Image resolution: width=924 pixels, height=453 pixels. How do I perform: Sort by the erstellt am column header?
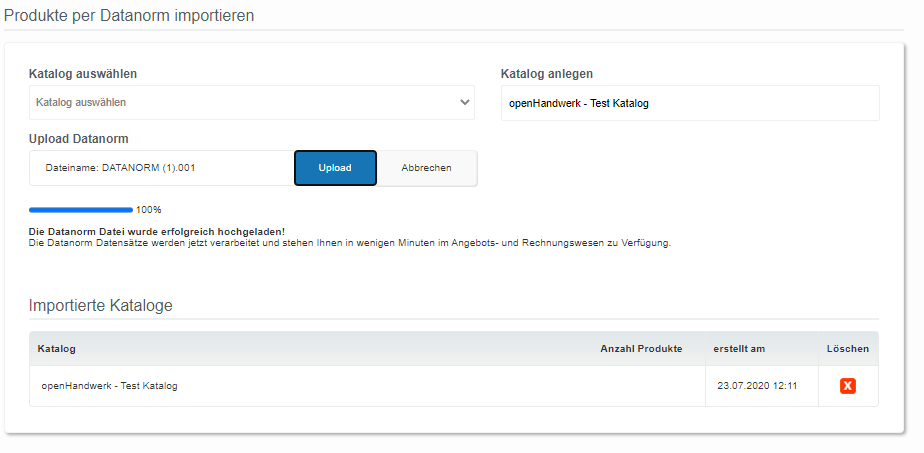pos(739,349)
